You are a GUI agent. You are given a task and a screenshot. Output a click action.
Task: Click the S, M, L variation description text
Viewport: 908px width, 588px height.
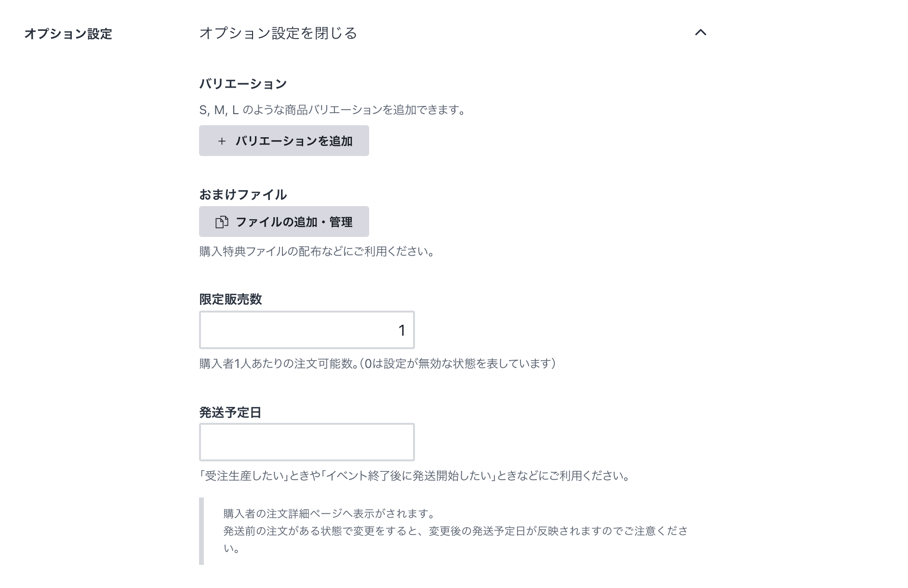point(333,110)
